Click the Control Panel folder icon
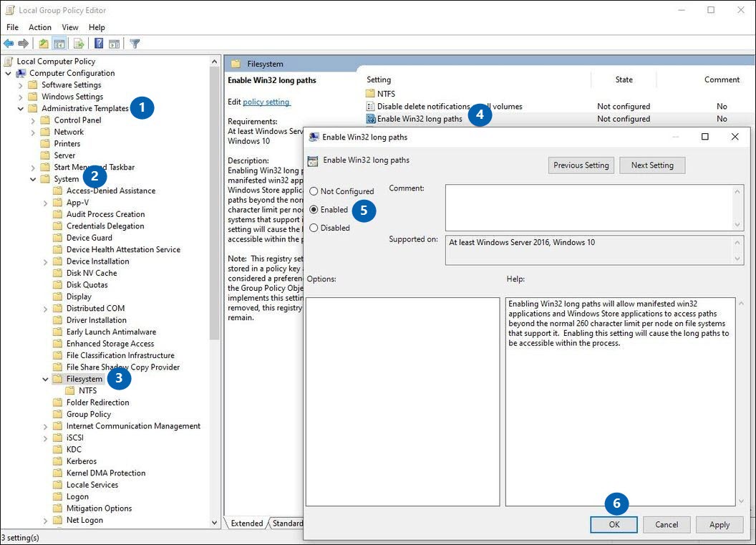The image size is (756, 545). (x=45, y=120)
